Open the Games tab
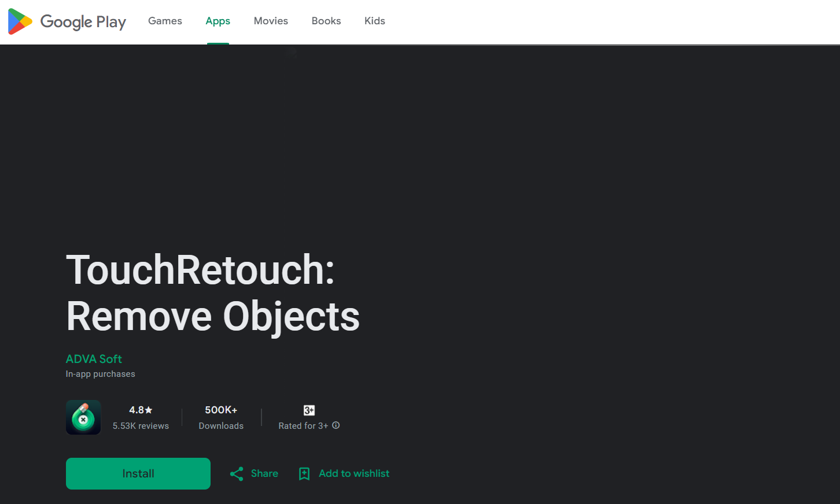 [x=165, y=21]
